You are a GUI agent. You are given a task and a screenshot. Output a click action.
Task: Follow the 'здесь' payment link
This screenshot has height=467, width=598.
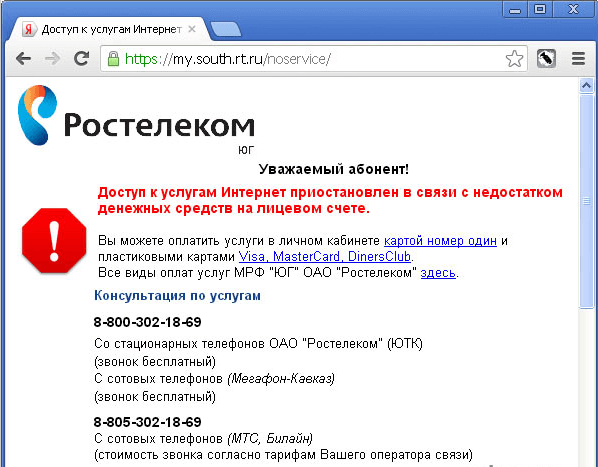coord(438,273)
